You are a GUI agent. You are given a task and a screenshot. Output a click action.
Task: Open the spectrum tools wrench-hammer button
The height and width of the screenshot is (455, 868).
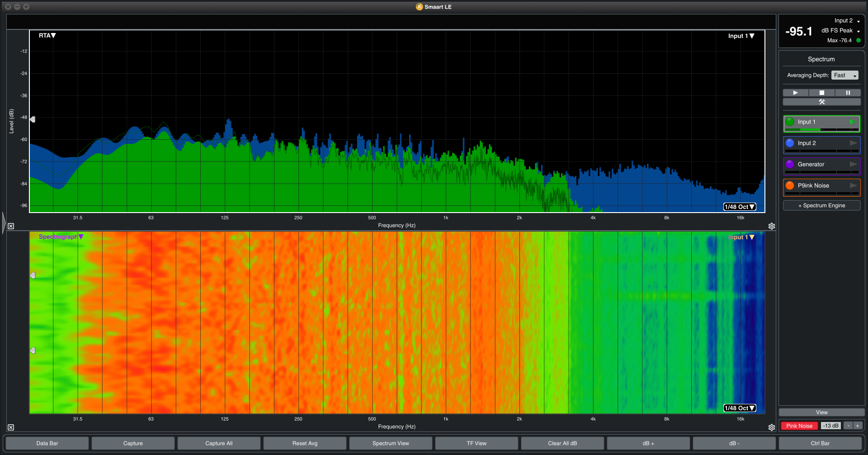point(821,102)
